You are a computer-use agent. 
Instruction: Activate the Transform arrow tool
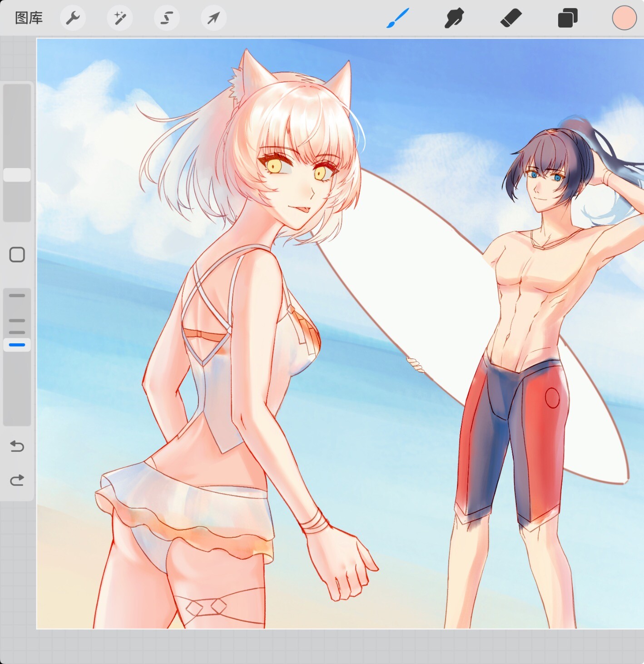(x=213, y=18)
